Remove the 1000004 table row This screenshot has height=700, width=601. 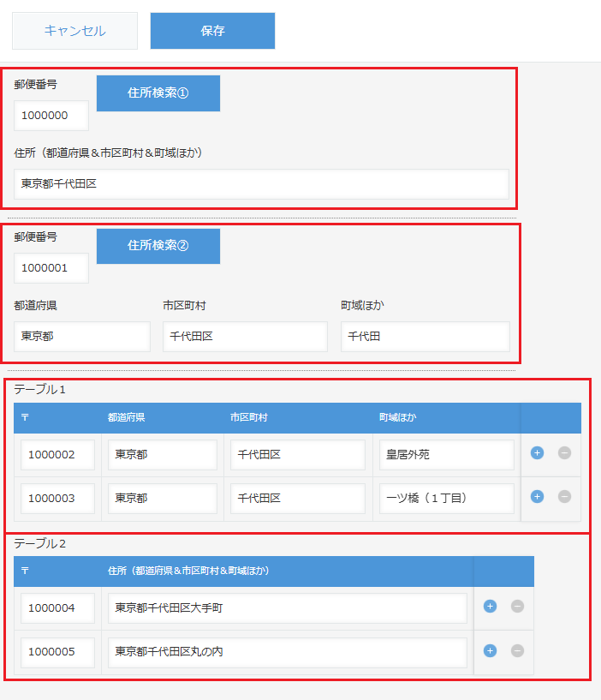coord(517,607)
